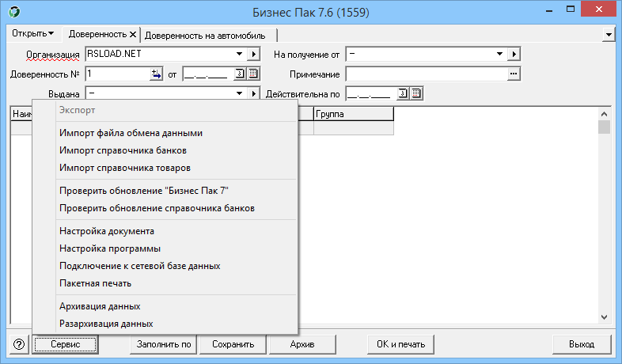Click auto-number icon in Доверенность № field

pos(155,74)
